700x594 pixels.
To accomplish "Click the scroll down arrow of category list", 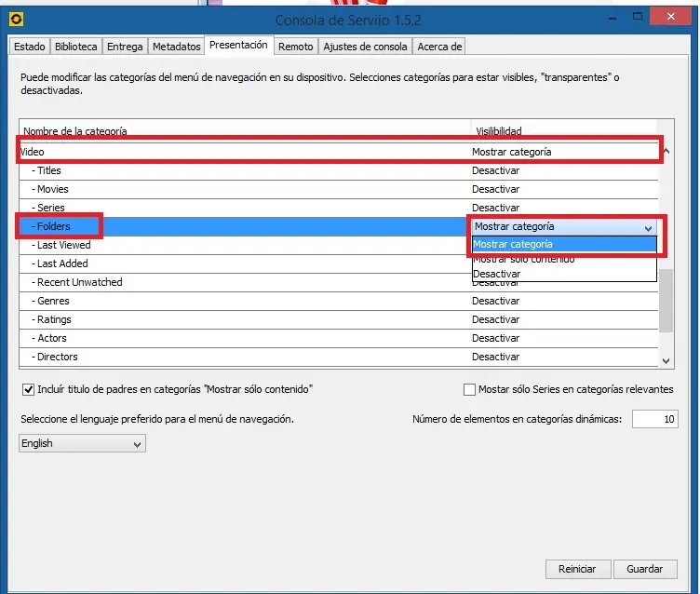I will pyautogui.click(x=666, y=360).
